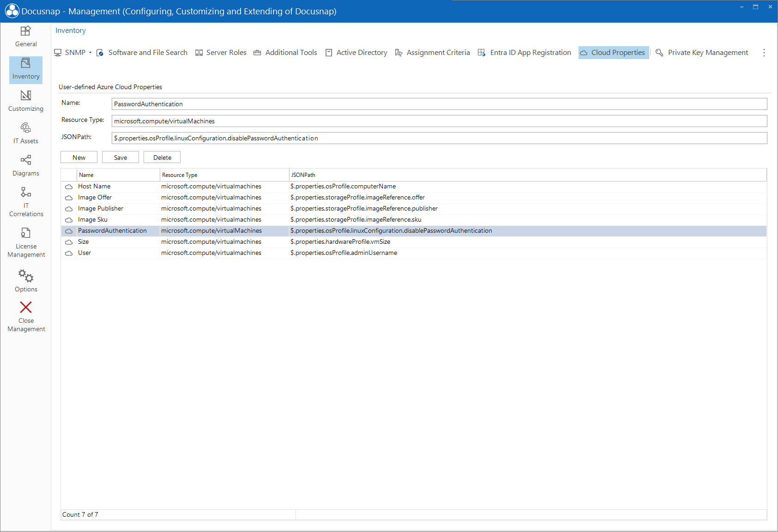Click the Inventory breadcrumb link
This screenshot has height=532, width=778.
[x=71, y=30]
